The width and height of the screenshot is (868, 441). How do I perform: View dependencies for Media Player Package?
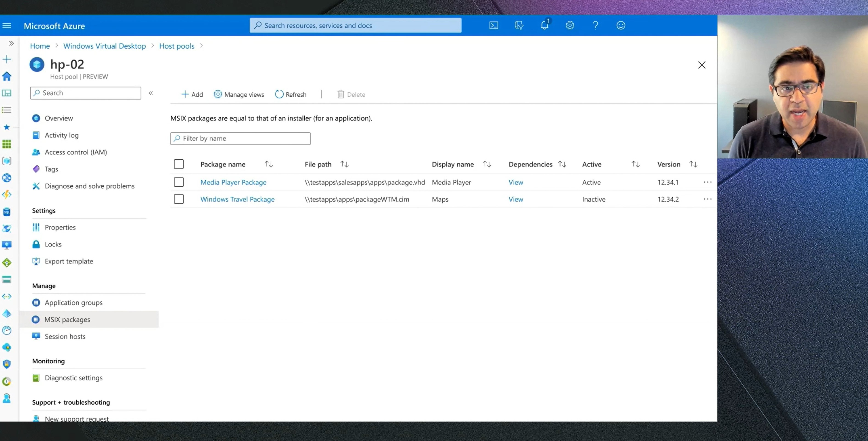516,182
